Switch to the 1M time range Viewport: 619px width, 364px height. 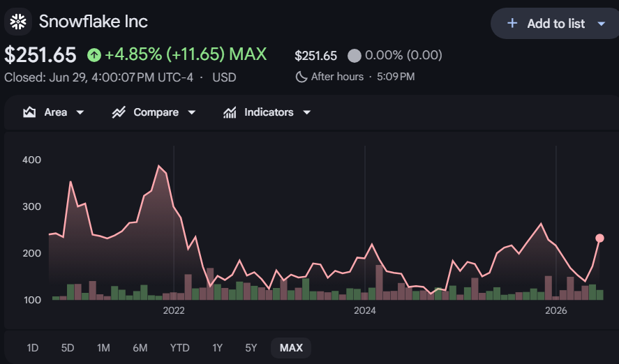(x=103, y=348)
